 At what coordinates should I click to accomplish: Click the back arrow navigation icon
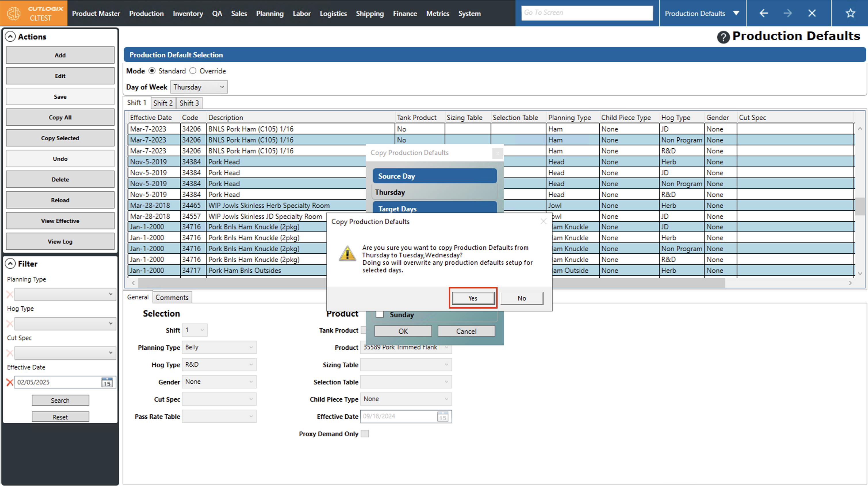[764, 13]
